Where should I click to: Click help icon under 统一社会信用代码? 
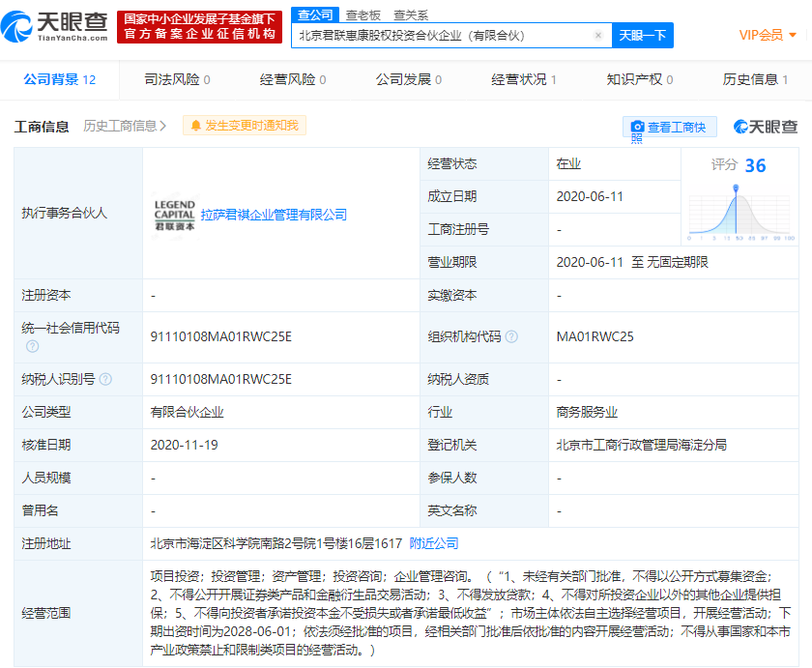(33, 346)
